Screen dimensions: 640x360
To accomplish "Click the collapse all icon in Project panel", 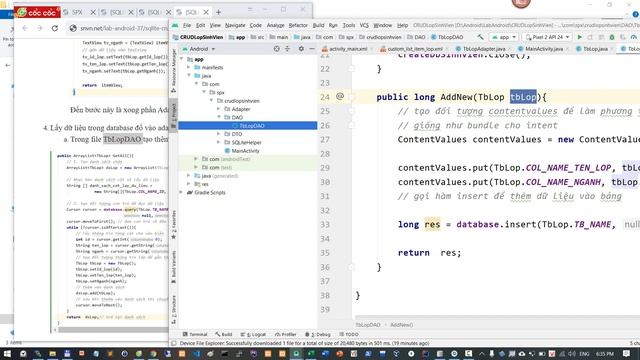I will 287,49.
